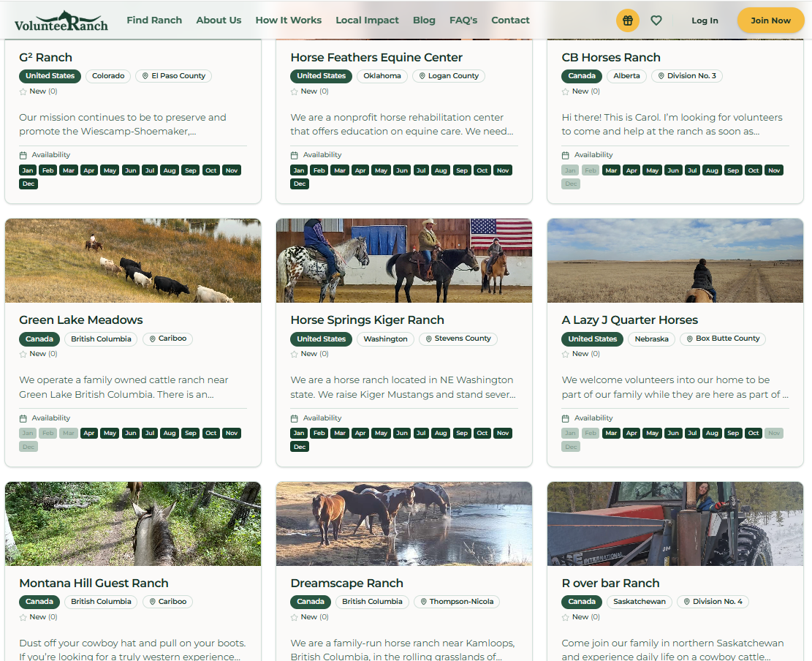Click the location pin in El Paso County tag
Screen dimensions: 812x661
pos(145,76)
